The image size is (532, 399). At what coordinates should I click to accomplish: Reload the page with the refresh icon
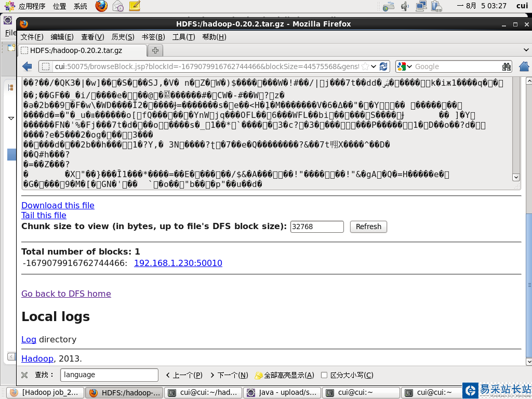point(383,66)
